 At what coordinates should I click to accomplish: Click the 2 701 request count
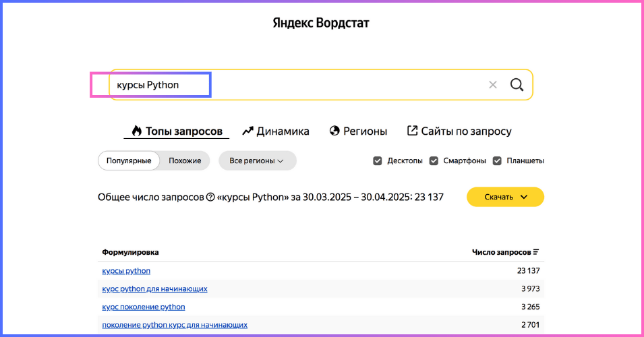530,325
